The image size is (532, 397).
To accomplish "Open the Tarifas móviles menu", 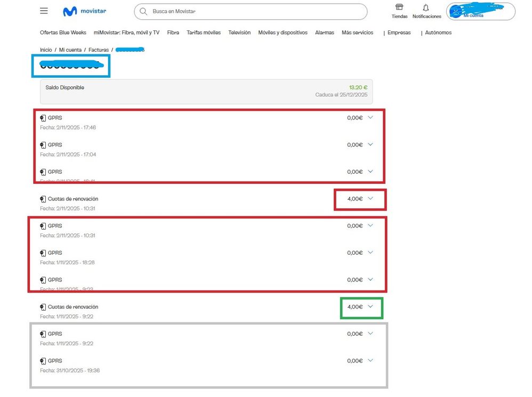I will point(204,33).
